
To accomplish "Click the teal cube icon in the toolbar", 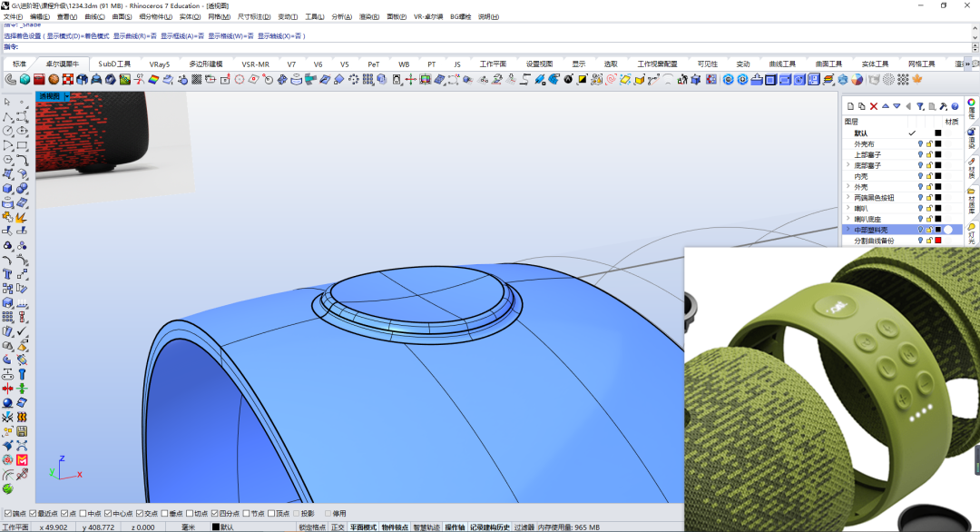I will (25, 79).
